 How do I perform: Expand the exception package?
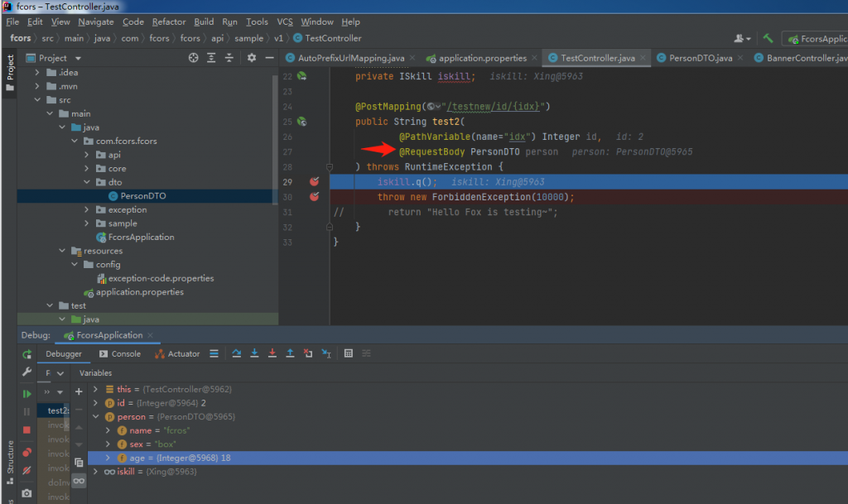(86, 209)
